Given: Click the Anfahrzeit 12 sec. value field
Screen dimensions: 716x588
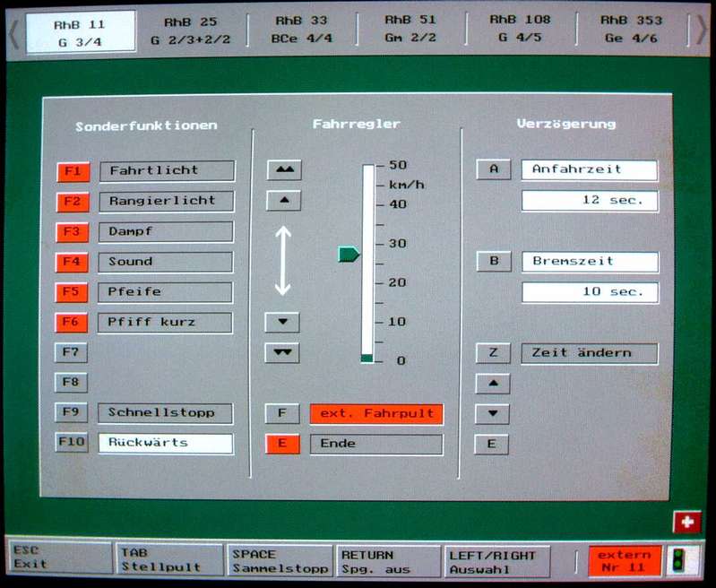Looking at the screenshot, I should (590, 201).
